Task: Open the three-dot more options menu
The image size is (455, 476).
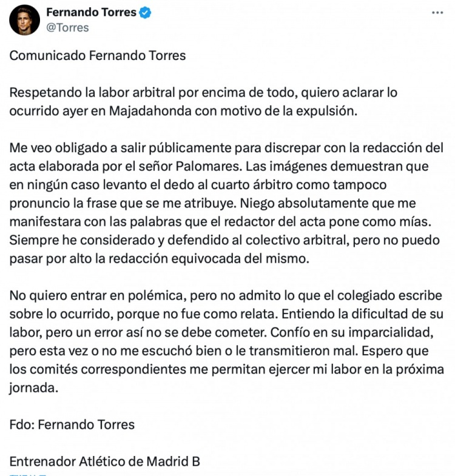Action: (437, 13)
